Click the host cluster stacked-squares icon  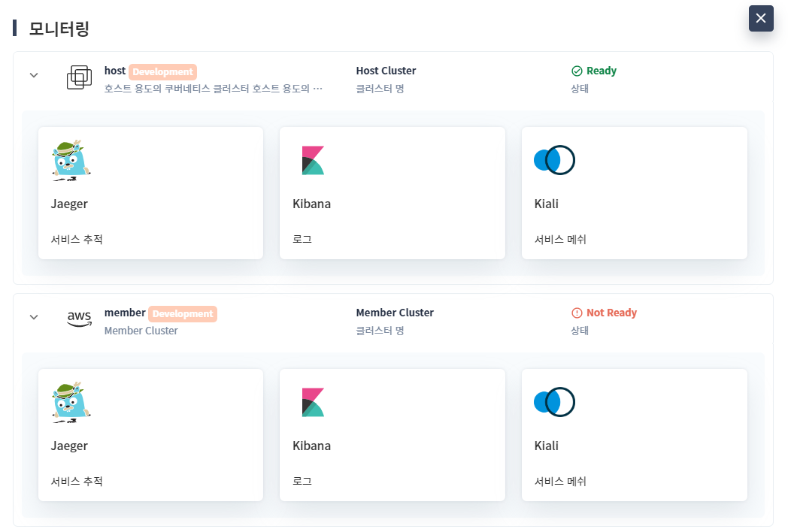[x=80, y=77]
